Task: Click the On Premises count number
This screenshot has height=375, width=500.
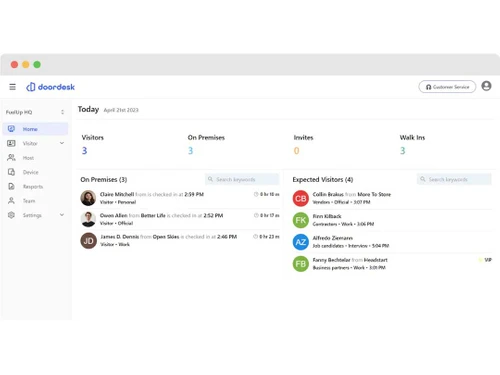Action: (x=191, y=151)
